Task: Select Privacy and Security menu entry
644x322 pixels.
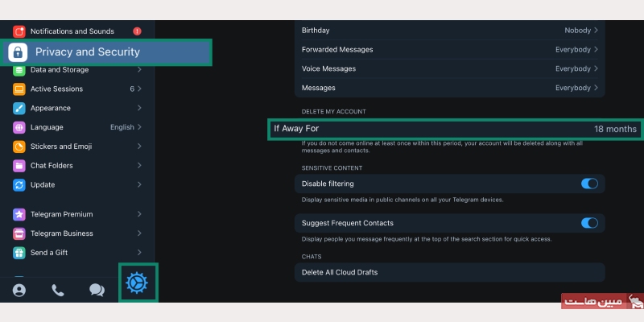Action: tap(106, 52)
